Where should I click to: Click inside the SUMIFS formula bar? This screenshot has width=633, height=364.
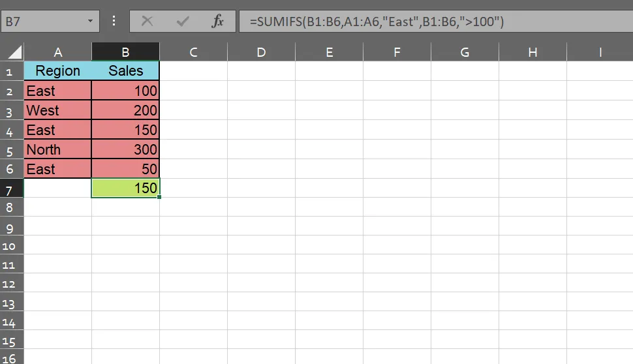point(436,21)
